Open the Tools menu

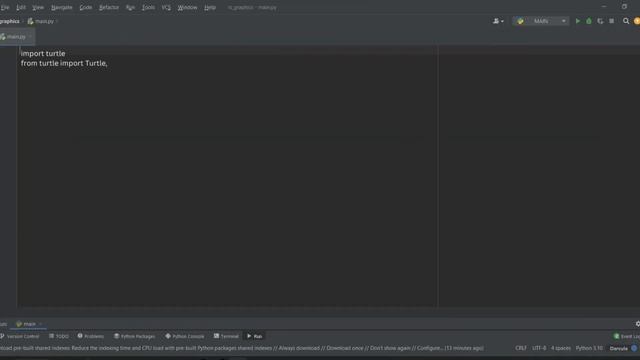coord(148,7)
